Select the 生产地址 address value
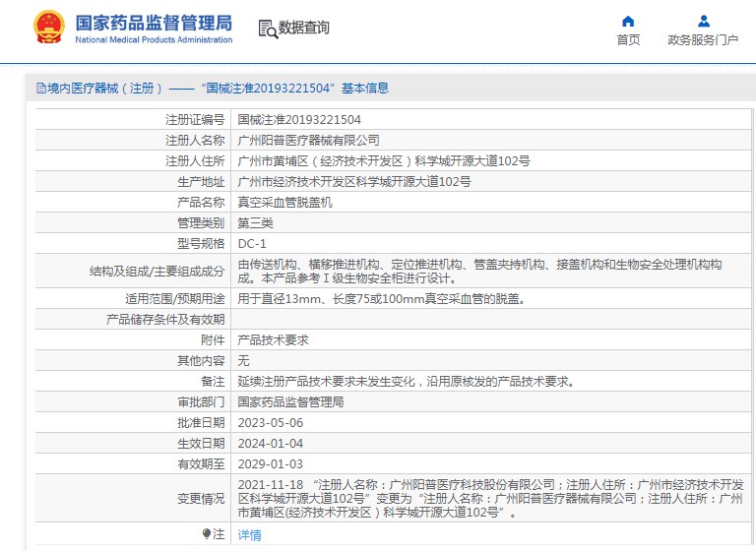The image size is (756, 551). click(x=354, y=182)
